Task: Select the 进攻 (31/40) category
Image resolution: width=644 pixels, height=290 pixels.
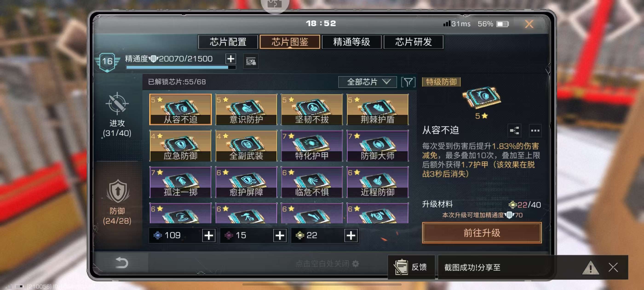Action: [x=117, y=115]
